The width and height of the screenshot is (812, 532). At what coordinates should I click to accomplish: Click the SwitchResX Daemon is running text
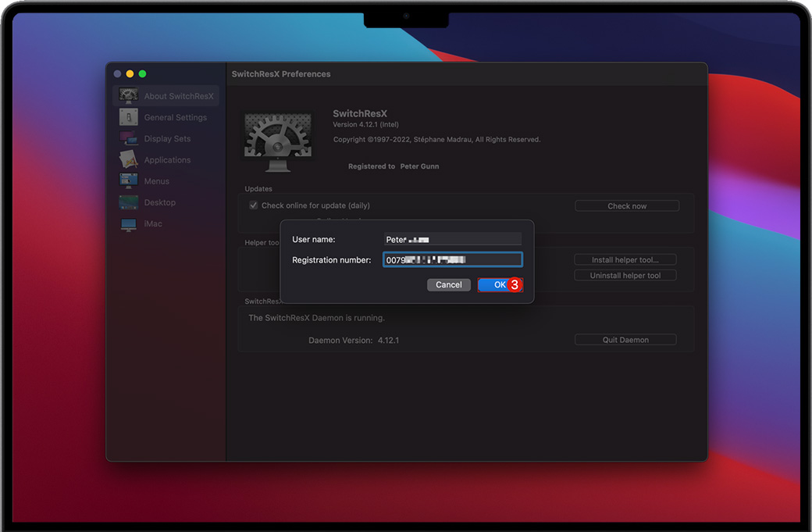(x=316, y=317)
